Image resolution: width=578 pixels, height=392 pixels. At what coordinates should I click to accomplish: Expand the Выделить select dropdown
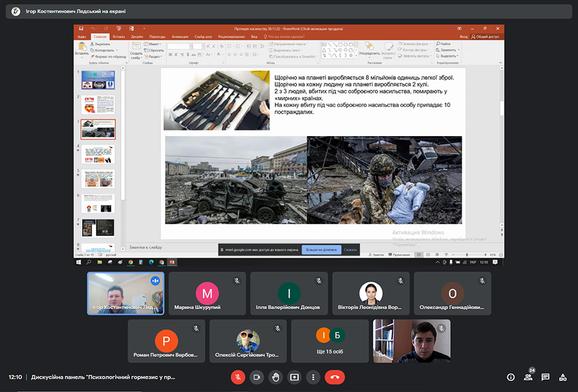click(457, 56)
